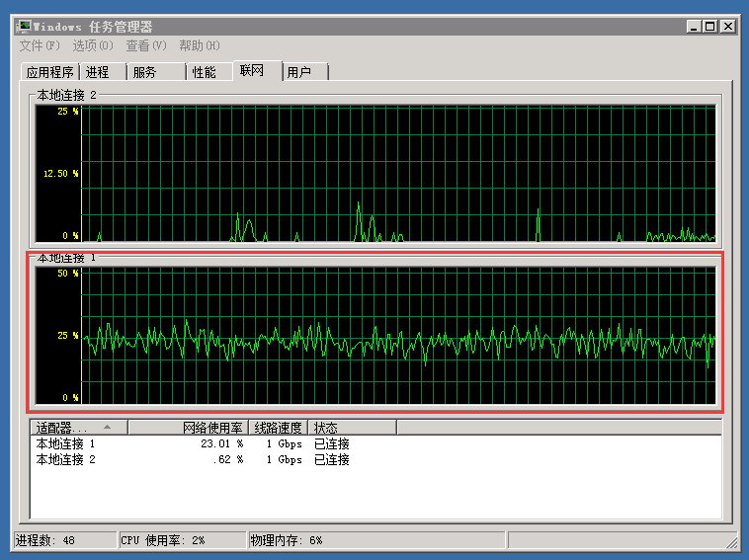Image resolution: width=749 pixels, height=560 pixels.
Task: Open the 选项(O) menu
Action: [93, 45]
